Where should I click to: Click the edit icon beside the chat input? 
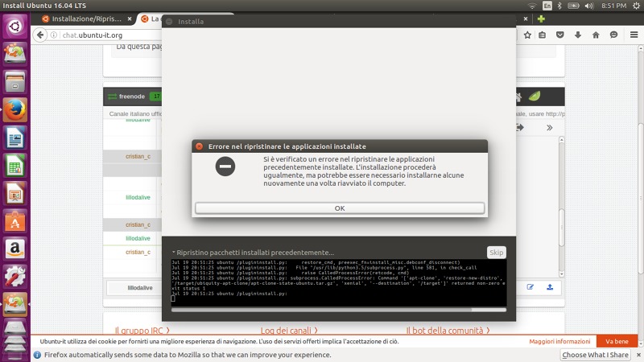(530, 287)
